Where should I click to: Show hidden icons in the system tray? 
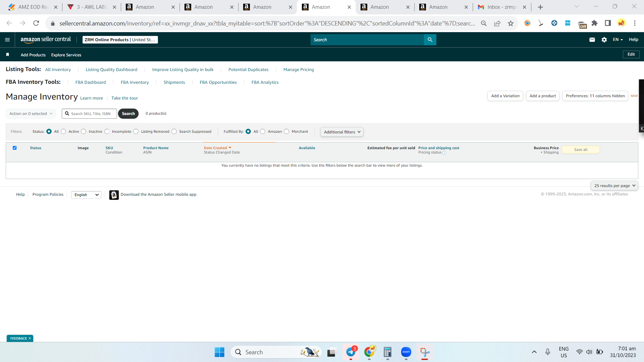pos(534,352)
